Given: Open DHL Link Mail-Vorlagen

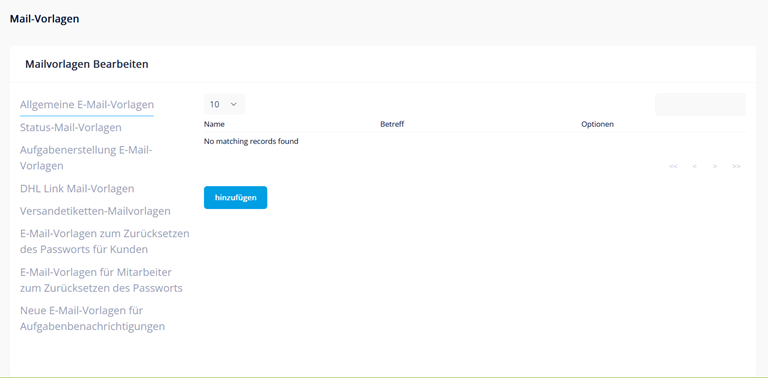Looking at the screenshot, I should [x=77, y=189].
